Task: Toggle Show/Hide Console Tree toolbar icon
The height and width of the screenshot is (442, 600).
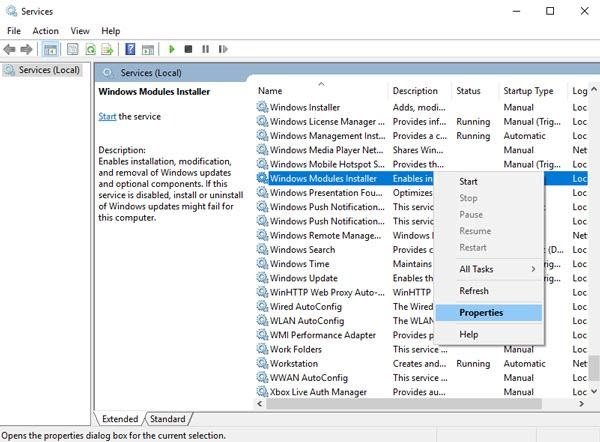Action: [51, 49]
